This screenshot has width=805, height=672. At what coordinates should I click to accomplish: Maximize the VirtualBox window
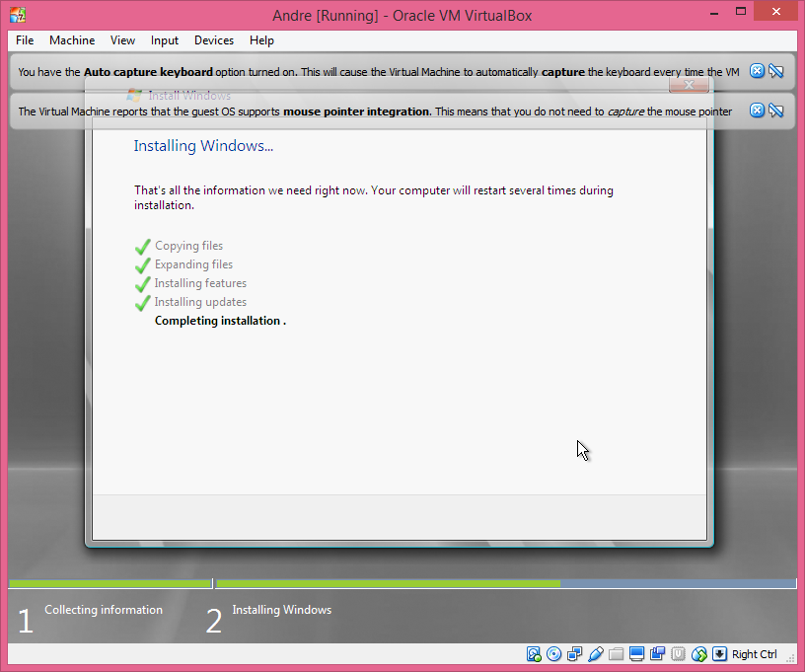pyautogui.click(x=741, y=11)
